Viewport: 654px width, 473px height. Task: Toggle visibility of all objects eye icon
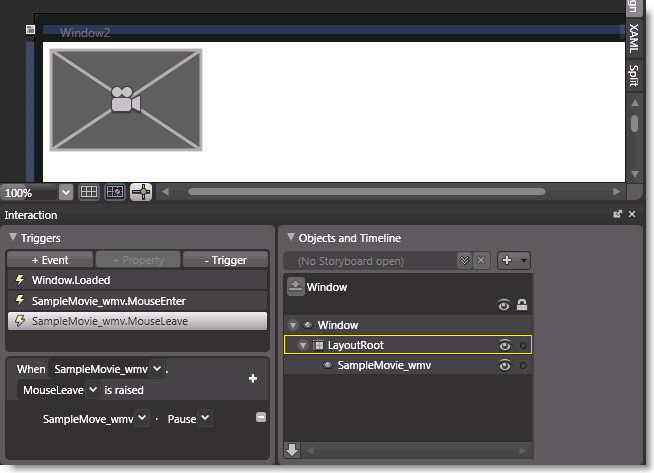tap(504, 305)
